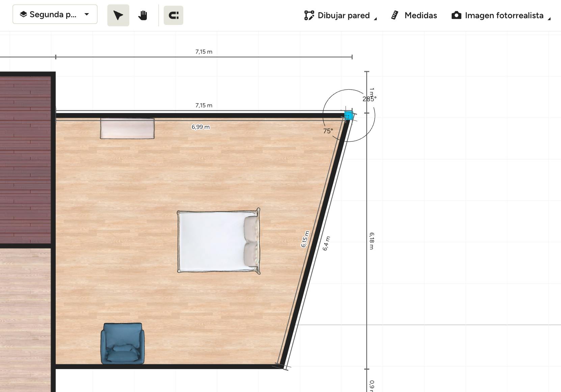561x392 pixels.
Task: Select the red brick floor room
Action: [x=25, y=159]
